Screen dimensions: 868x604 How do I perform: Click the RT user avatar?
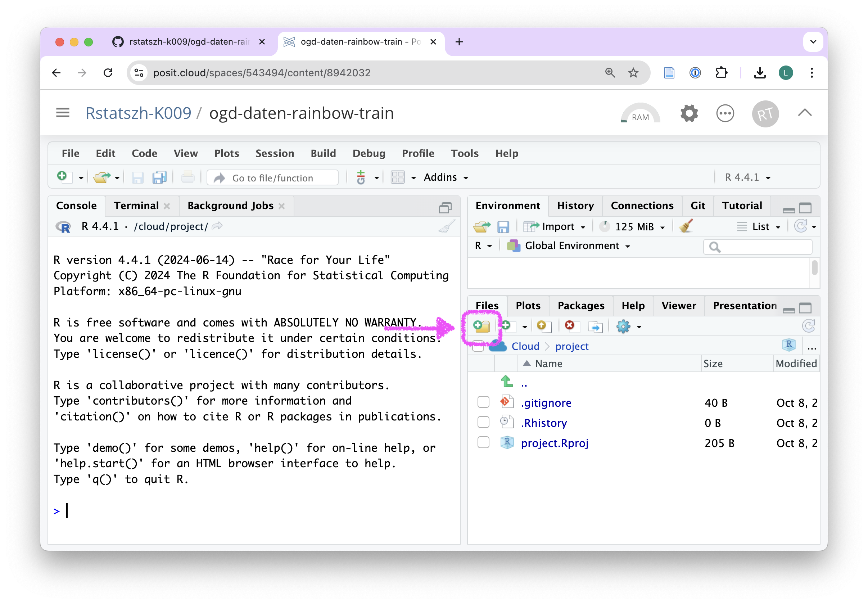point(765,113)
